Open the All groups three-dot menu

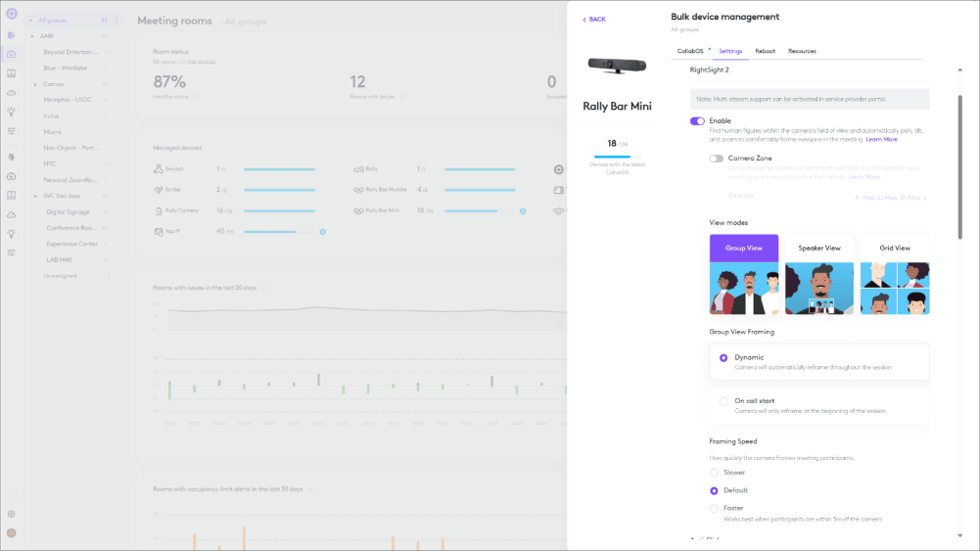point(117,21)
